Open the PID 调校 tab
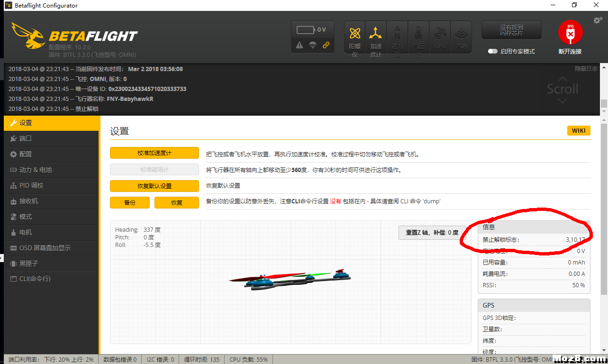 [x=52, y=185]
